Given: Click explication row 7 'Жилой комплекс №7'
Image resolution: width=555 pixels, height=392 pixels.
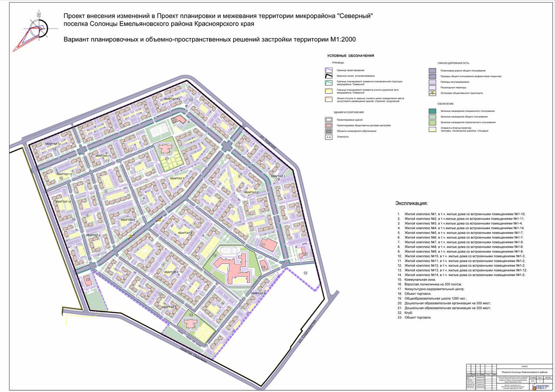Looking at the screenshot, I should point(461,242).
